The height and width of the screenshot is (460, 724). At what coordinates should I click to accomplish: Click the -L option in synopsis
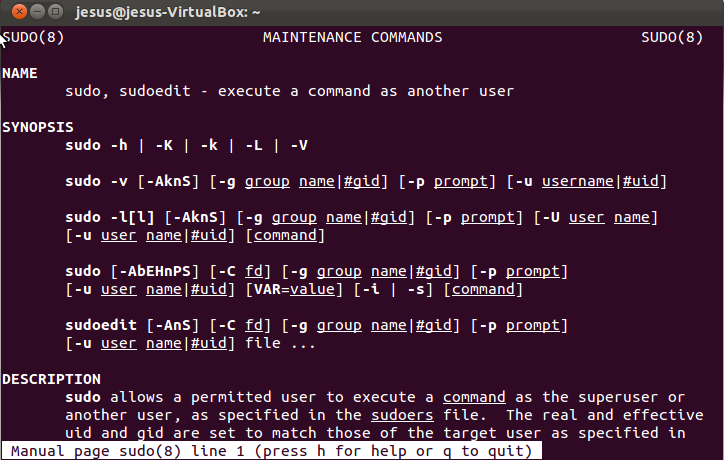click(x=254, y=146)
